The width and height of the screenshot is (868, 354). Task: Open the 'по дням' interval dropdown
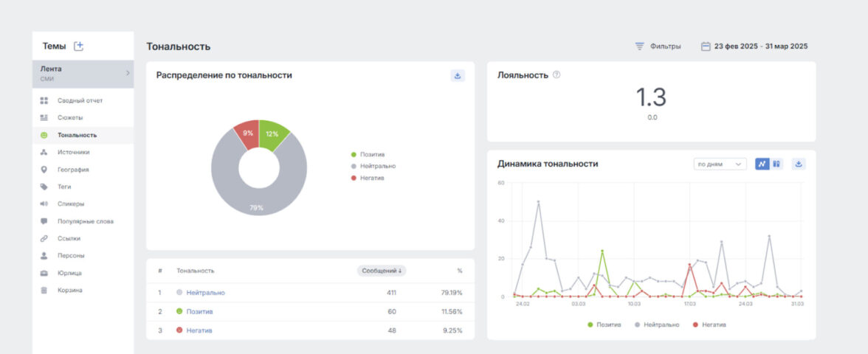pyautogui.click(x=720, y=164)
